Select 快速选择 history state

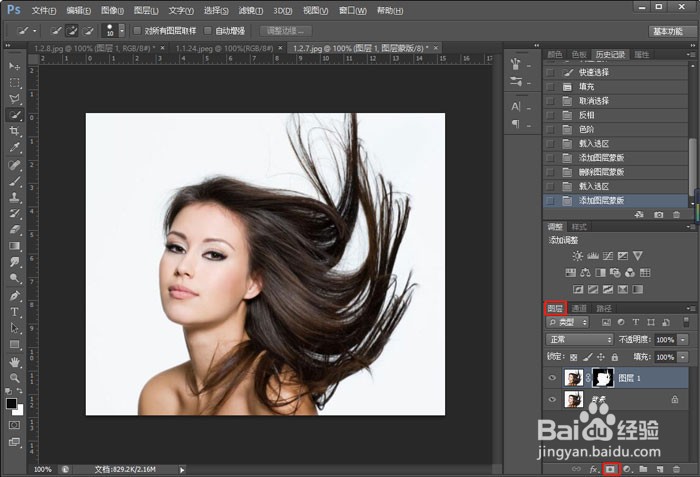coord(615,72)
